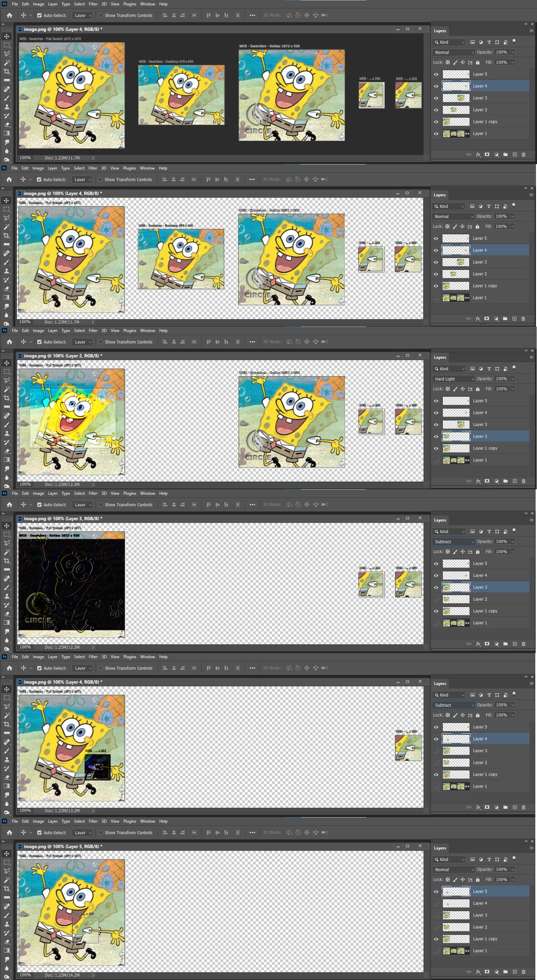This screenshot has width=537, height=980.
Task: Show hidden Layer 4 in the Layer 5 window
Action: click(x=436, y=903)
